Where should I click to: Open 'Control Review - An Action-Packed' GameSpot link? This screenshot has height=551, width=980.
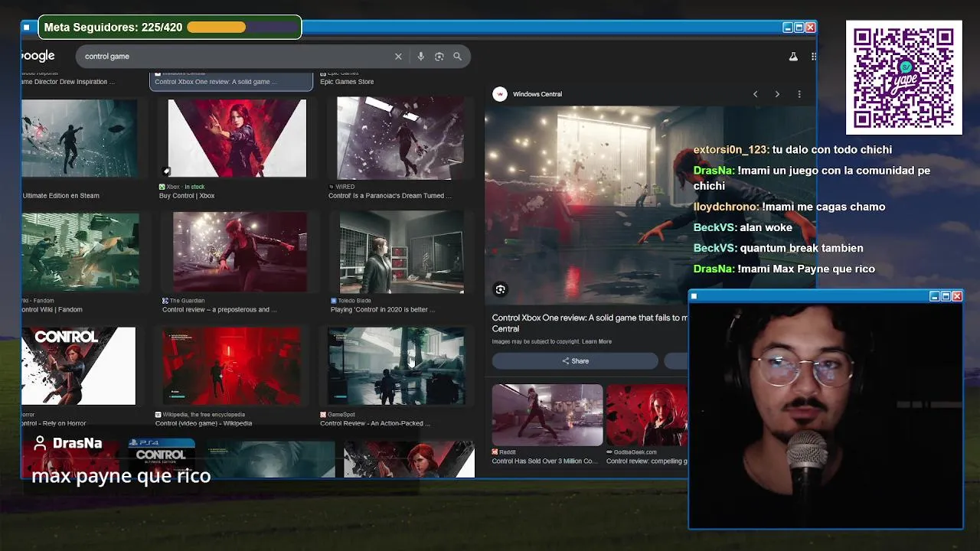coord(375,423)
